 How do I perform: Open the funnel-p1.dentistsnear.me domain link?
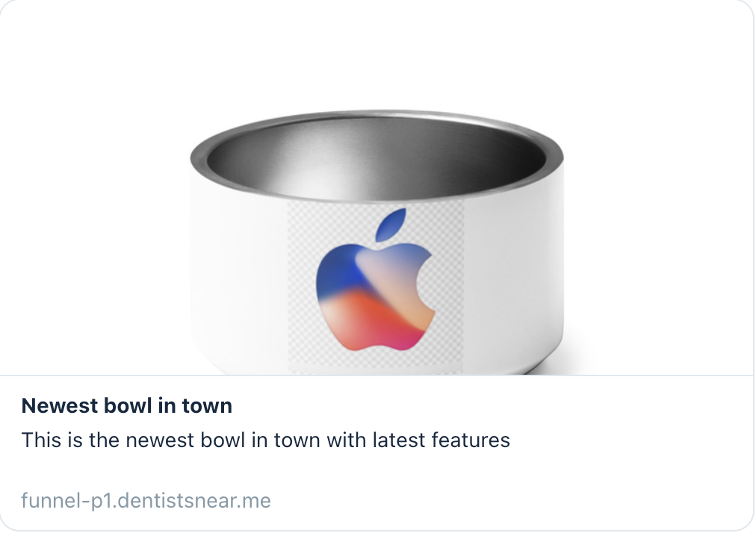146,500
